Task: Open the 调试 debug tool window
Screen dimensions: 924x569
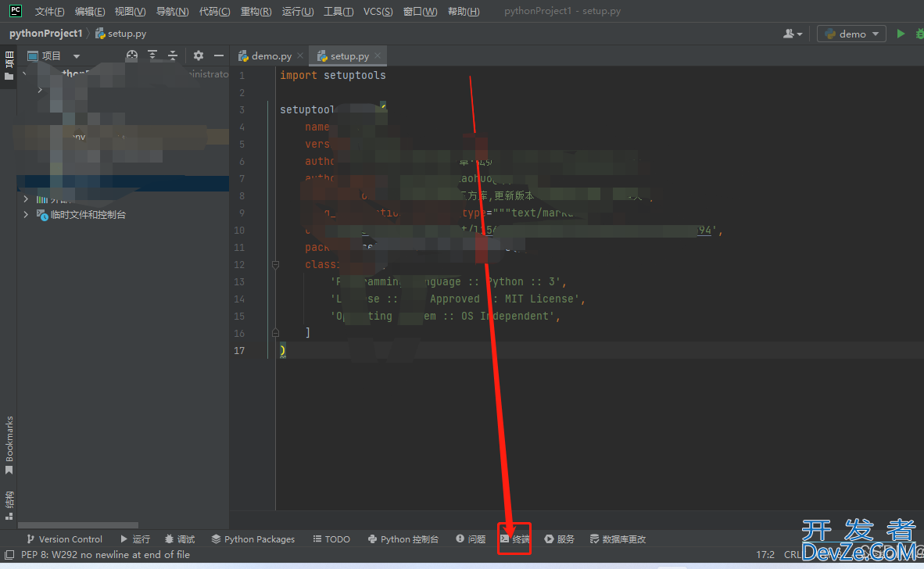Action: click(180, 539)
